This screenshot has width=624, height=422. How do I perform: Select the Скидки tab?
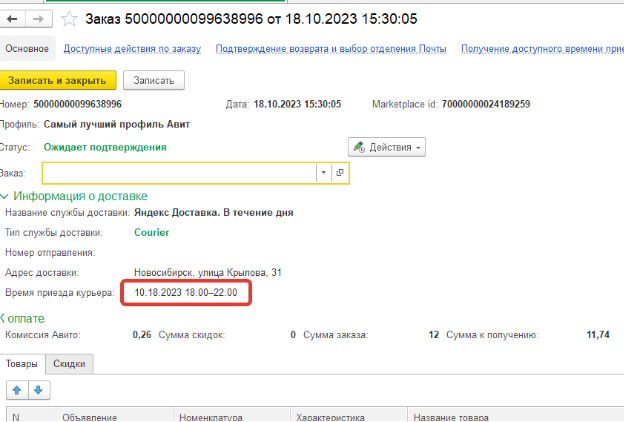pos(70,364)
